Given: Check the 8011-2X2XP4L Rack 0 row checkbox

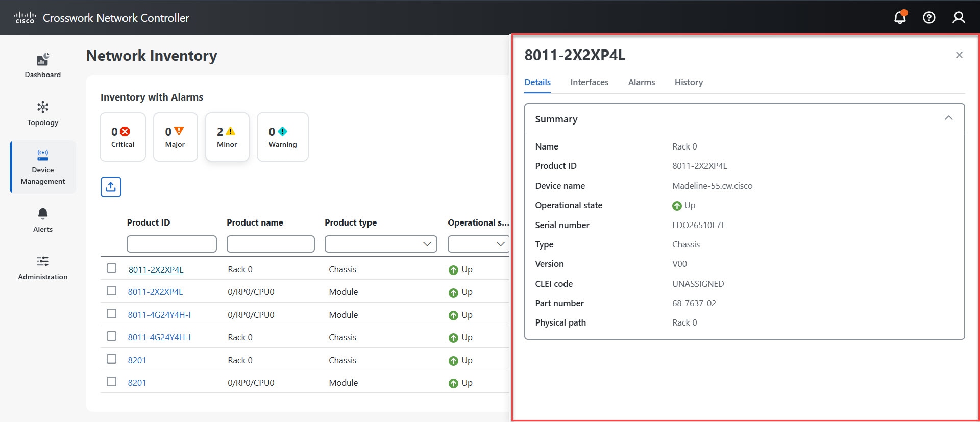Looking at the screenshot, I should pos(111,268).
